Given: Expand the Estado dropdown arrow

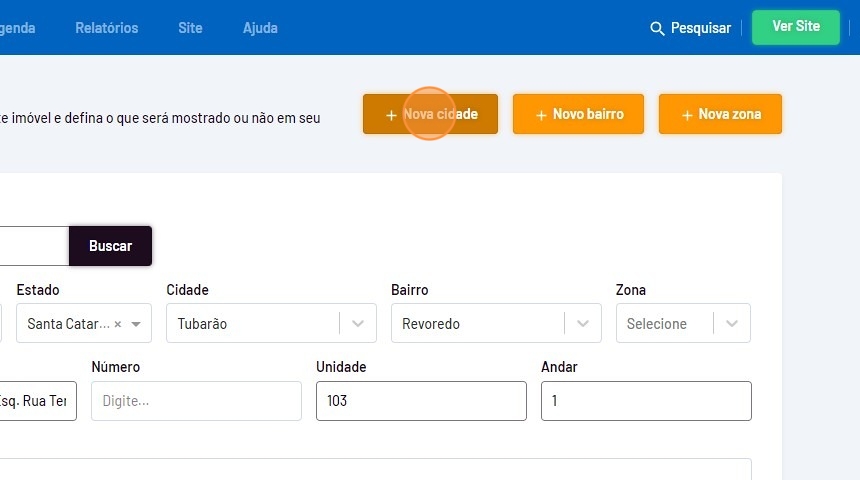Looking at the screenshot, I should (x=136, y=324).
